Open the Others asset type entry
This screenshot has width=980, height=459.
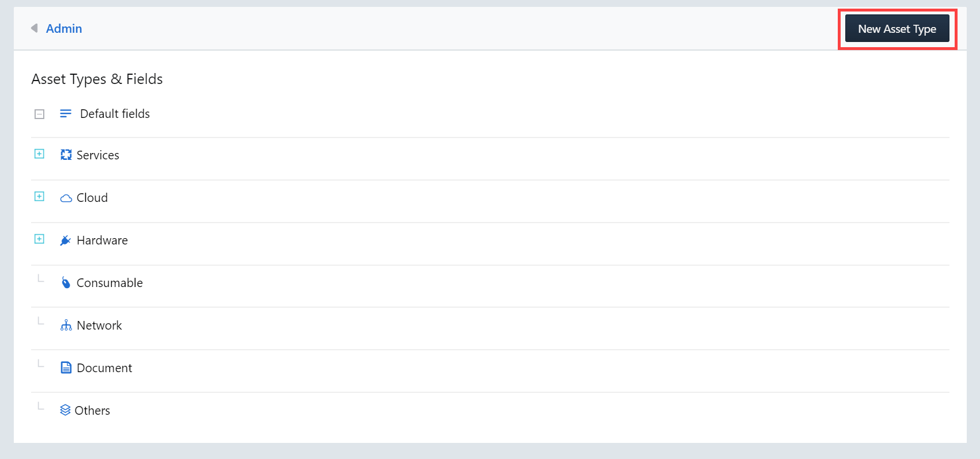coord(92,410)
